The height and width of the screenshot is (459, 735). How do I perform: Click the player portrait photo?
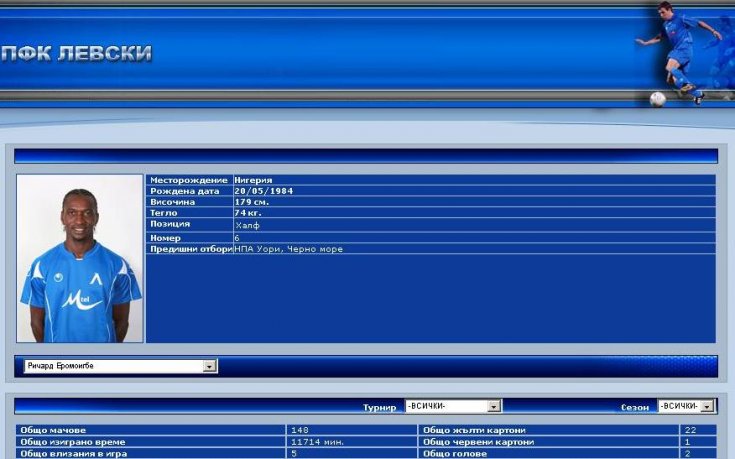coord(80,258)
